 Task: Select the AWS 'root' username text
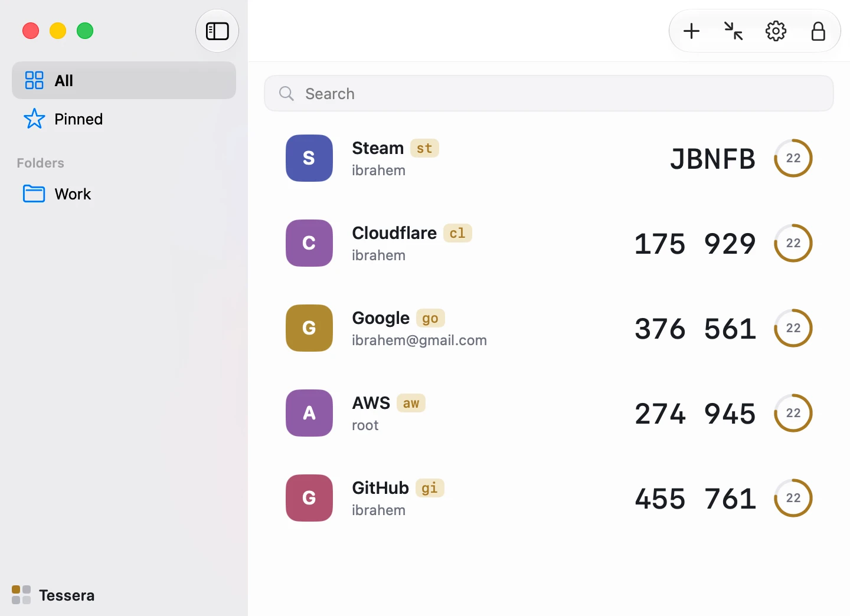tap(365, 425)
